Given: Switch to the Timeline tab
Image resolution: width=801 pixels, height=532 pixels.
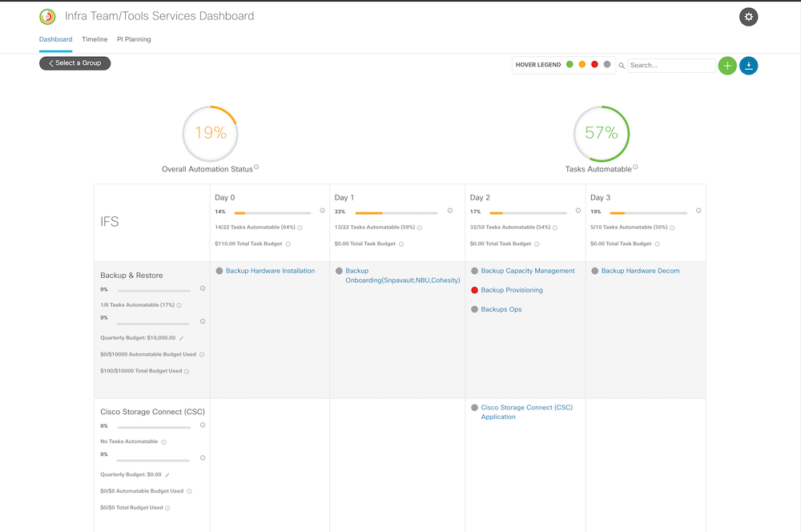Looking at the screenshot, I should (95, 39).
